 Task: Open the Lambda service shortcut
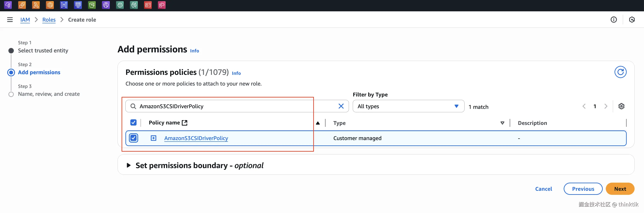[36, 5]
